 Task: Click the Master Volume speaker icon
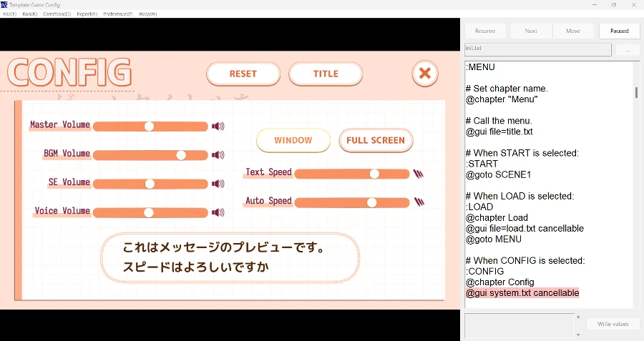pos(218,127)
